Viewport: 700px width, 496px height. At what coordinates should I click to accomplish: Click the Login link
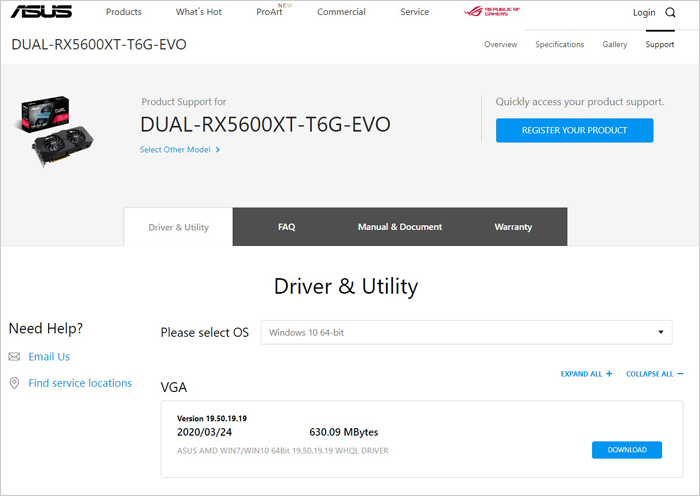pyautogui.click(x=644, y=13)
